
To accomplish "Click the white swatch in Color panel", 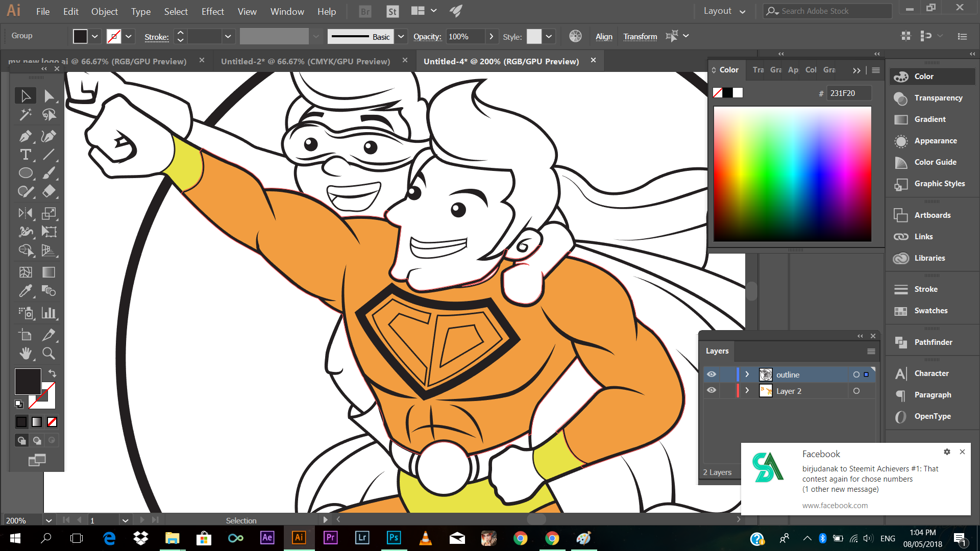I will tap(738, 93).
